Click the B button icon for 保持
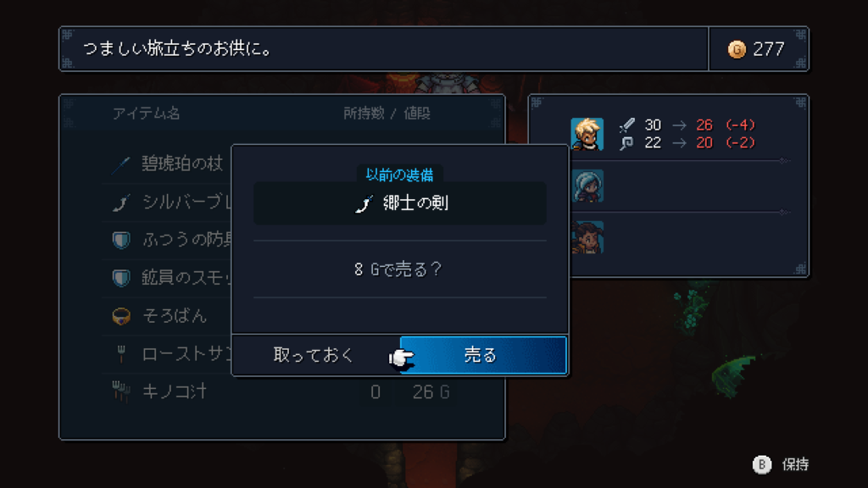 click(762, 464)
